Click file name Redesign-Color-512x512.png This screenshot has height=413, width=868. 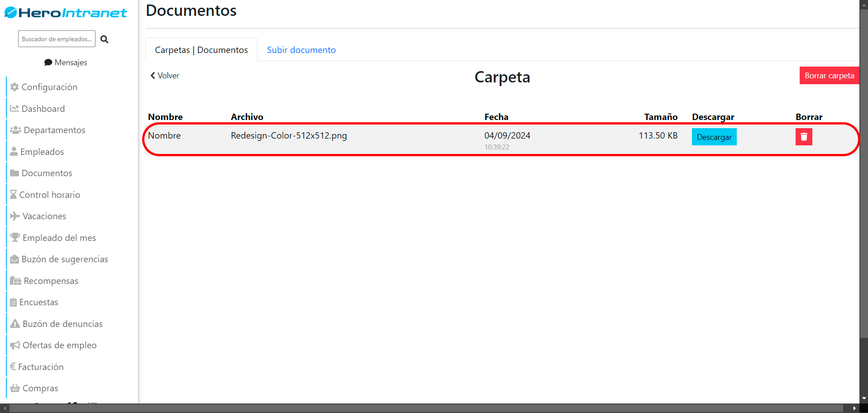coord(289,135)
